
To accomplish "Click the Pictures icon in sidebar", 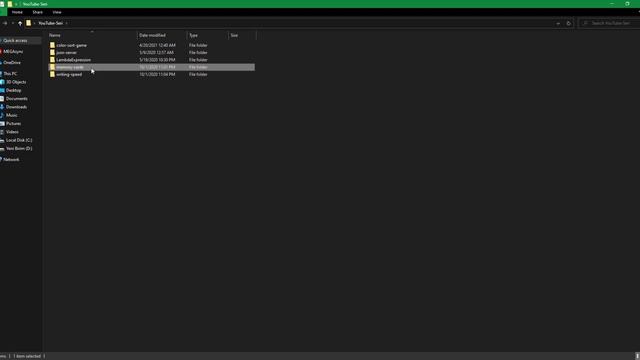I will point(2,124).
